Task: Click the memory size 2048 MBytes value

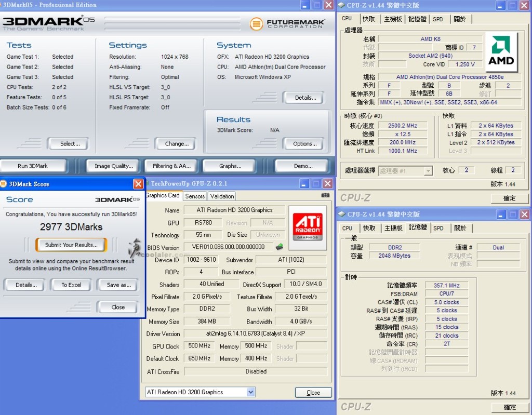Action: [x=394, y=256]
